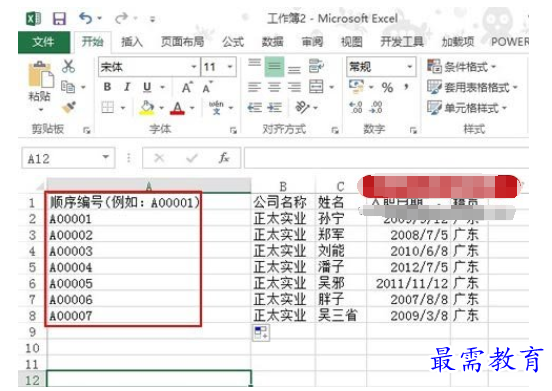552x391 pixels.
Task: Apply percent style format
Action: click(x=387, y=87)
